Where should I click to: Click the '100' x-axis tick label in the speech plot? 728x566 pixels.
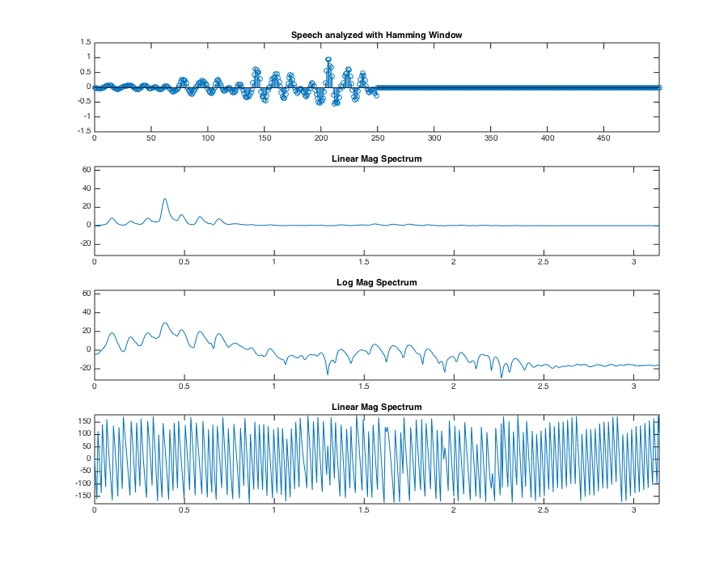(208, 139)
